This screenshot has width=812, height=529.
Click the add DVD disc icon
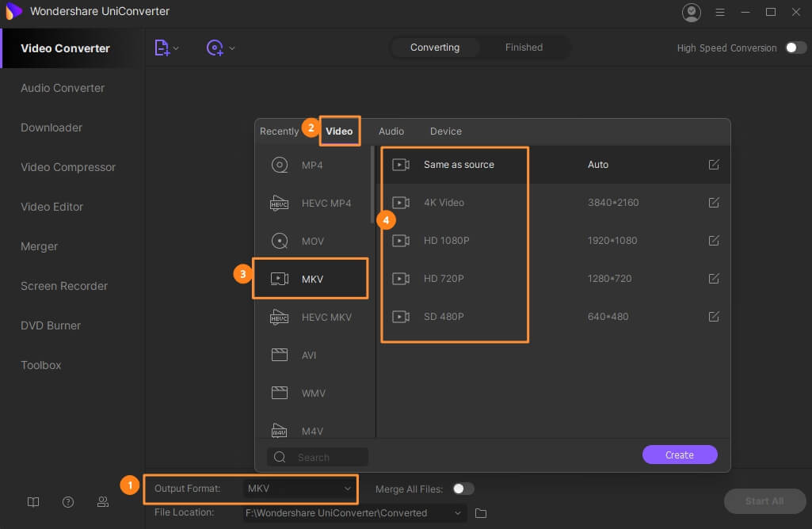coord(215,48)
